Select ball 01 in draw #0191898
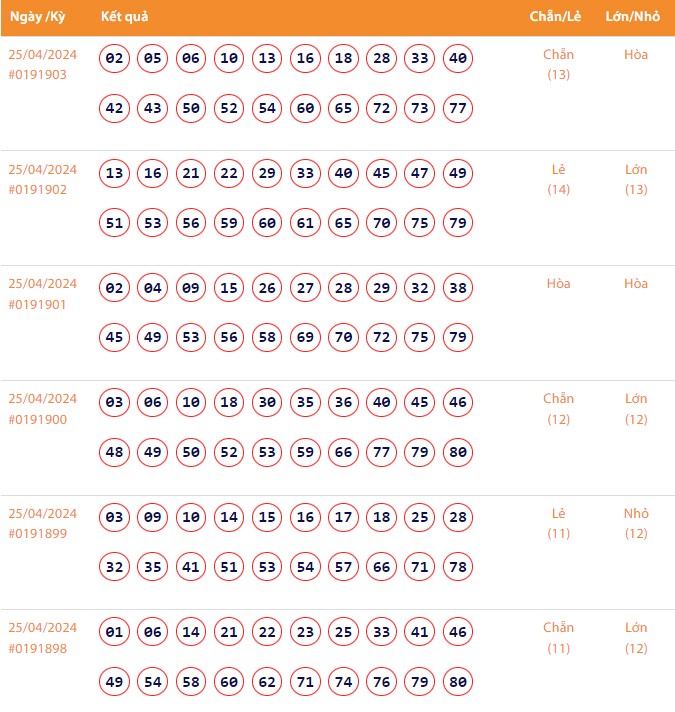This screenshot has height=712, width=675. (115, 632)
